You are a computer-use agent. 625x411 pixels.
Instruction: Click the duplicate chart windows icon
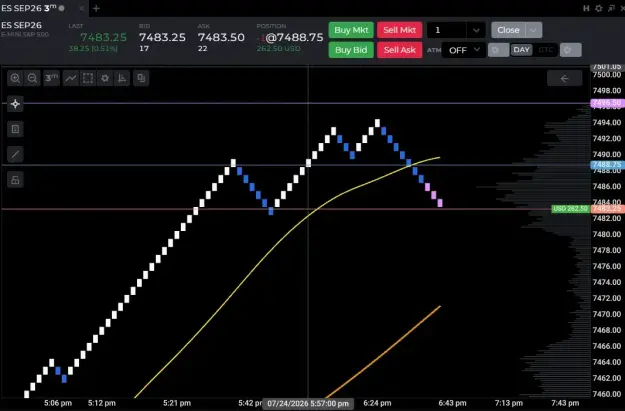[141, 78]
